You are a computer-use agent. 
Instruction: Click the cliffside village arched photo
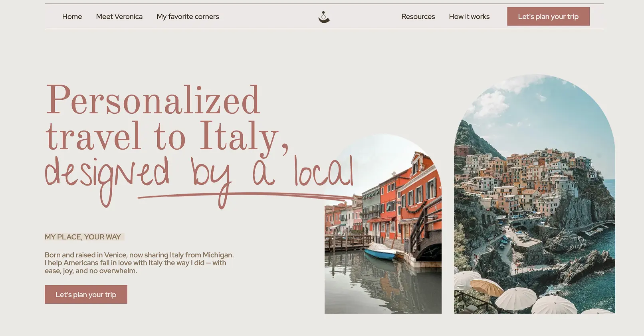point(534,194)
